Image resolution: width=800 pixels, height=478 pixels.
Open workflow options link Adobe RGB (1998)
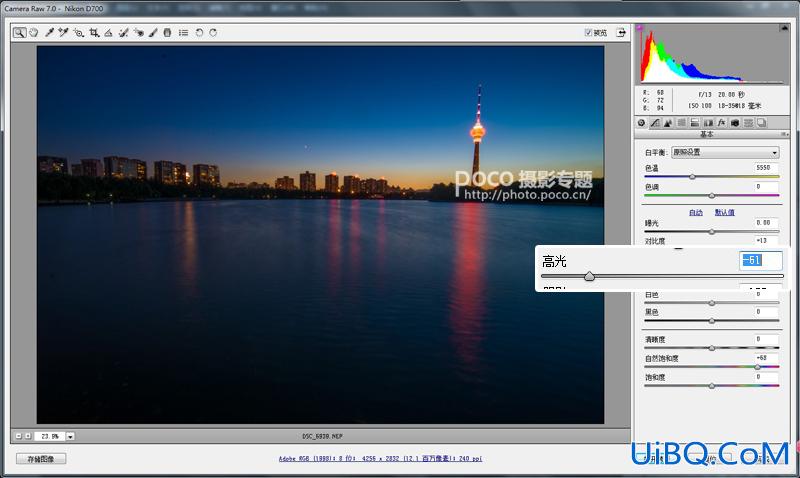coord(380,459)
